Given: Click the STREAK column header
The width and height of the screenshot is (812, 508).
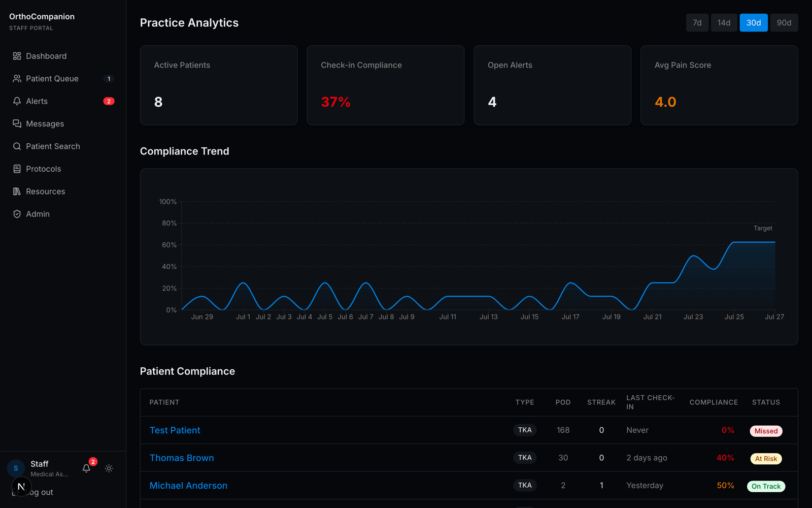Looking at the screenshot, I should (x=601, y=402).
